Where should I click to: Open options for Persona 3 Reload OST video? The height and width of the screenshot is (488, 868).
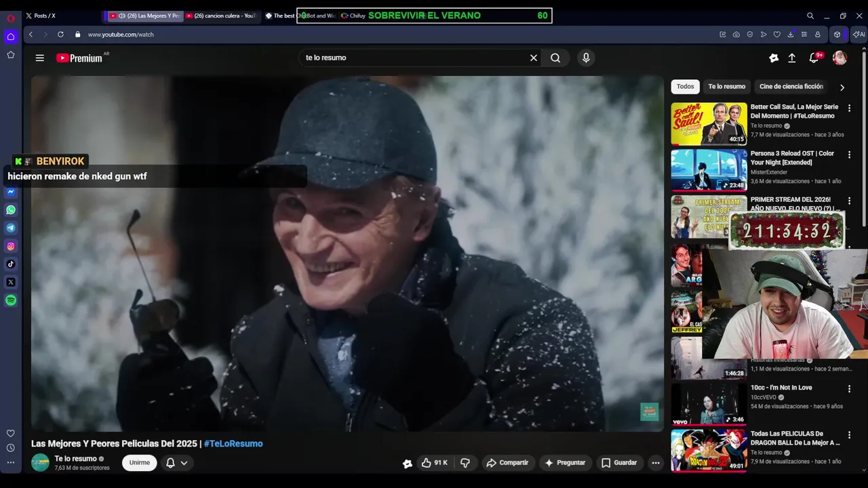point(849,155)
